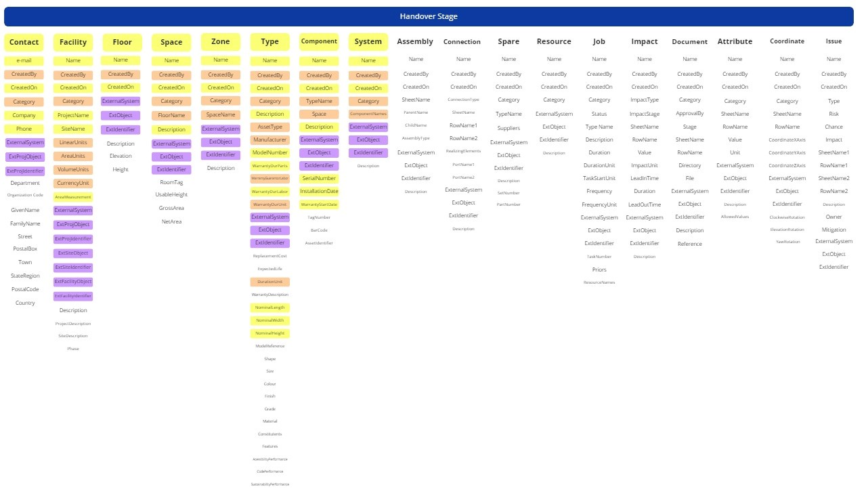Select the Contact column header
The width and height of the screenshot is (868, 493).
pyautogui.click(x=24, y=41)
